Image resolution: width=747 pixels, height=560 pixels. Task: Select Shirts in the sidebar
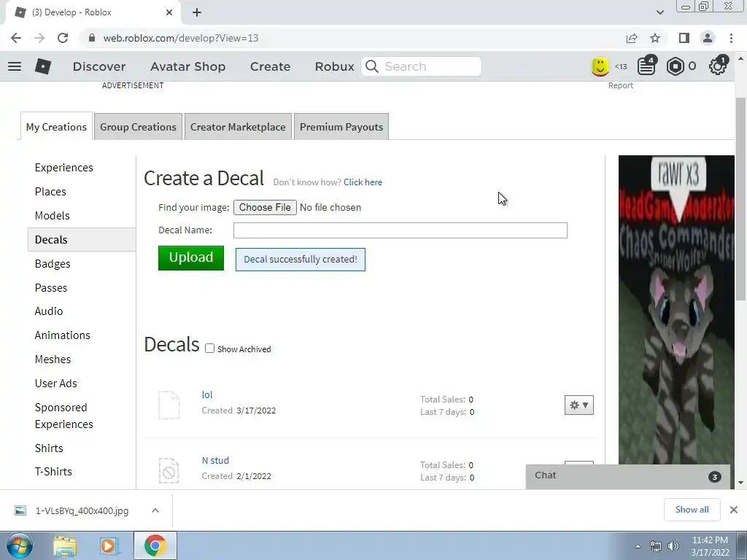coord(49,448)
